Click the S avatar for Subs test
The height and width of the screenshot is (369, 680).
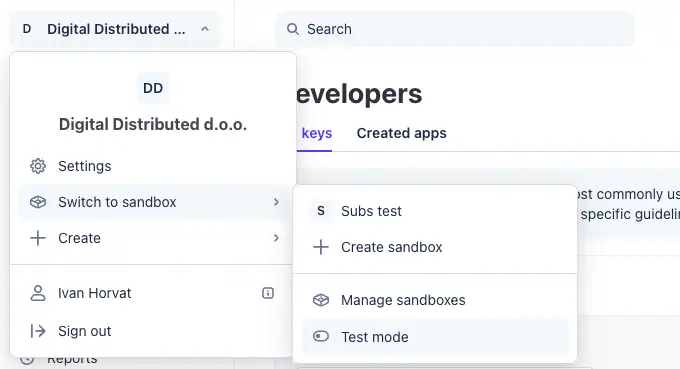point(321,211)
